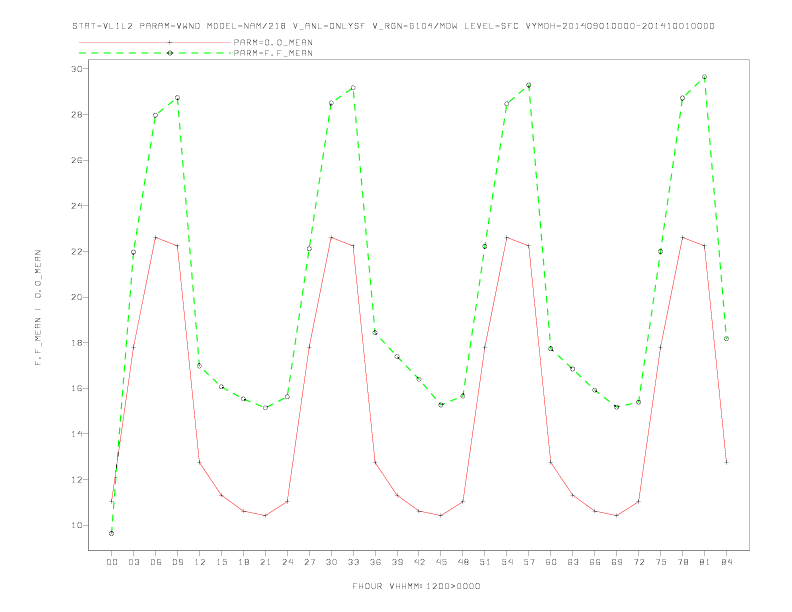Click the x-axis tick label 12
This screenshot has height=612, width=792.
pos(200,562)
